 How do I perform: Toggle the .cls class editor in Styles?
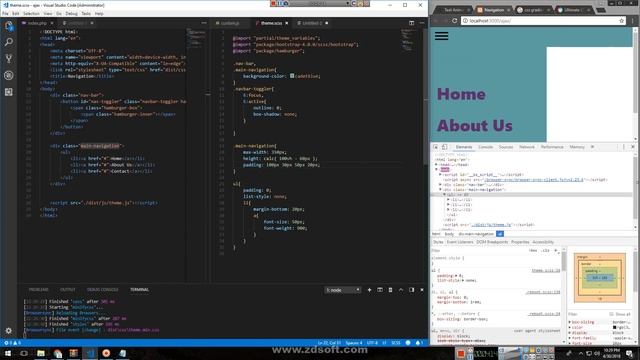[546, 251]
